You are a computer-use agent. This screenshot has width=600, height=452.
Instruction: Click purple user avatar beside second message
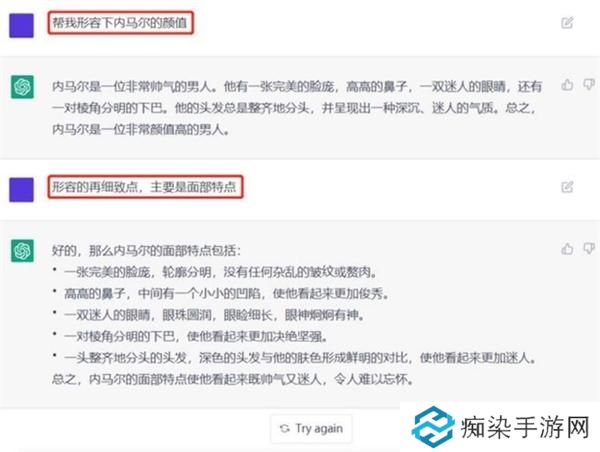click(x=21, y=189)
